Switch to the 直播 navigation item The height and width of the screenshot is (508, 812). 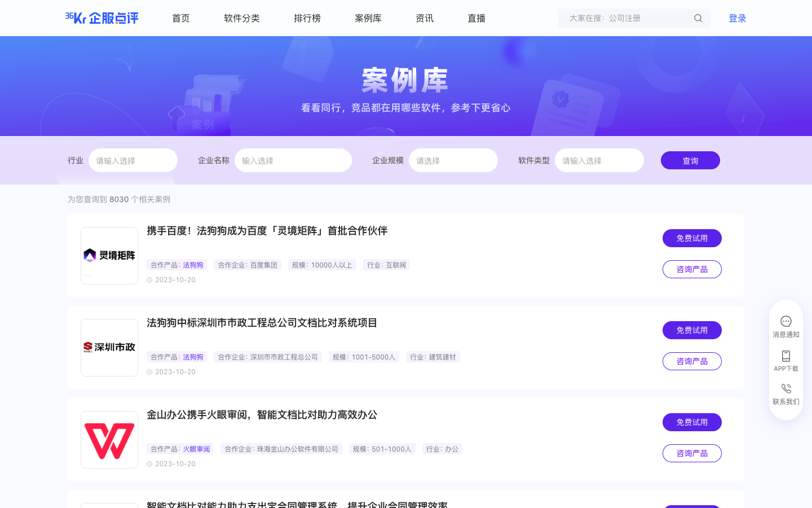[x=476, y=18]
